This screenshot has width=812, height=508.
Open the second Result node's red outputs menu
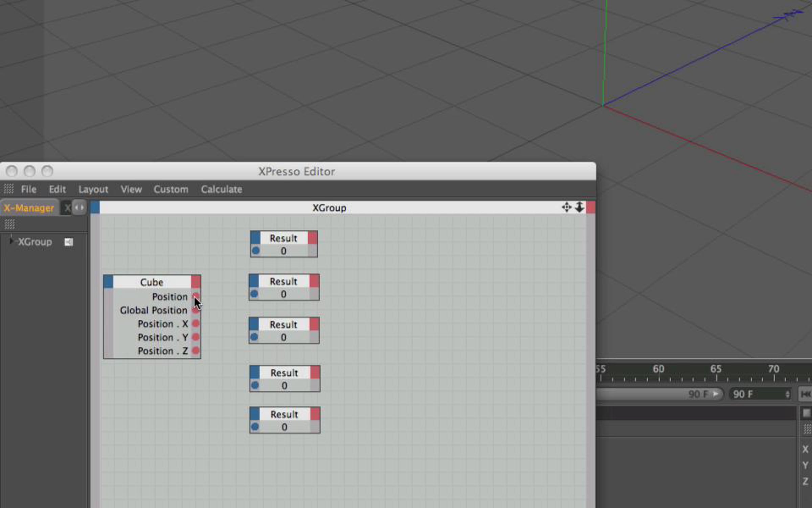[x=314, y=281]
